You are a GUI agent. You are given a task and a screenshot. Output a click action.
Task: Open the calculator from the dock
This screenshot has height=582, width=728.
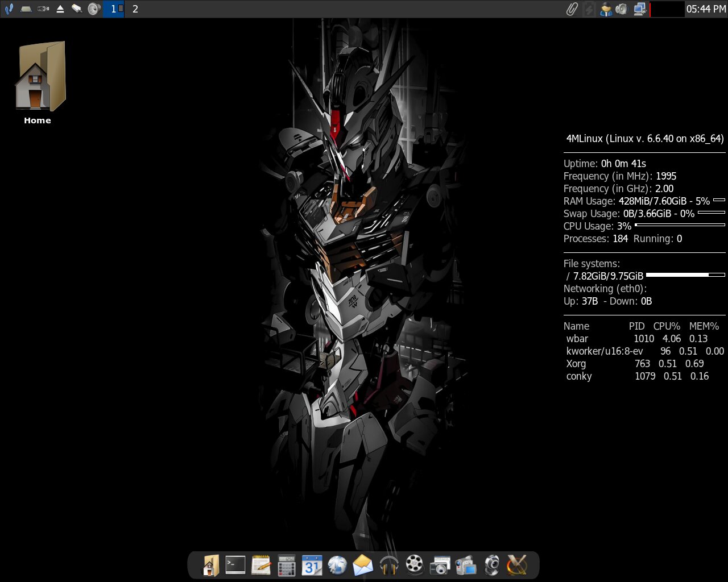tap(287, 565)
